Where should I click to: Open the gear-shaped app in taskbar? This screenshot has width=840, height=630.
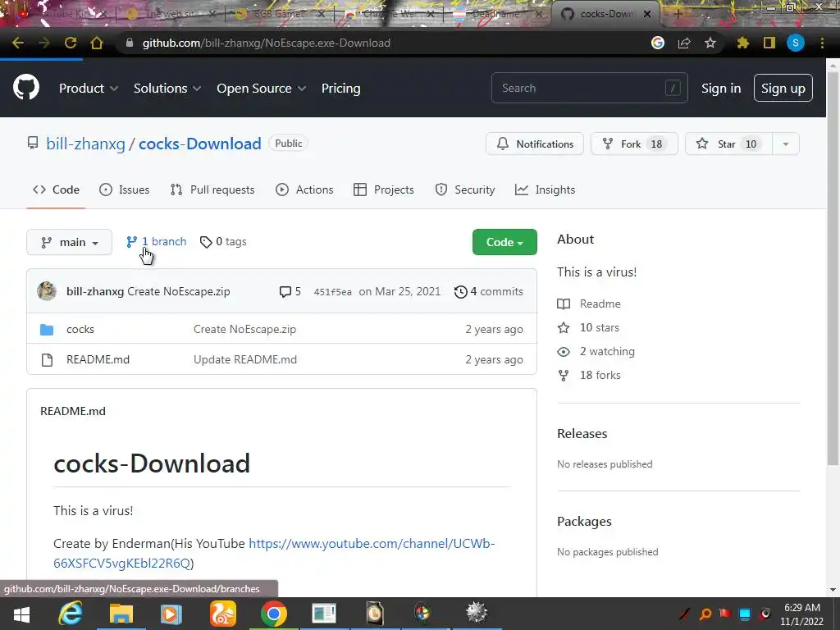[476, 613]
